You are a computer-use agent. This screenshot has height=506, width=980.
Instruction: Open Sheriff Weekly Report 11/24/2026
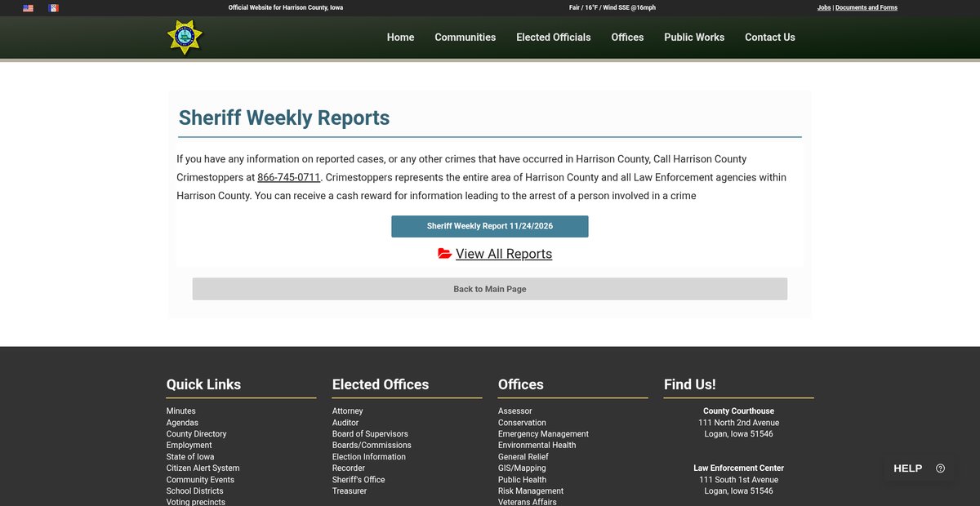pyautogui.click(x=489, y=226)
